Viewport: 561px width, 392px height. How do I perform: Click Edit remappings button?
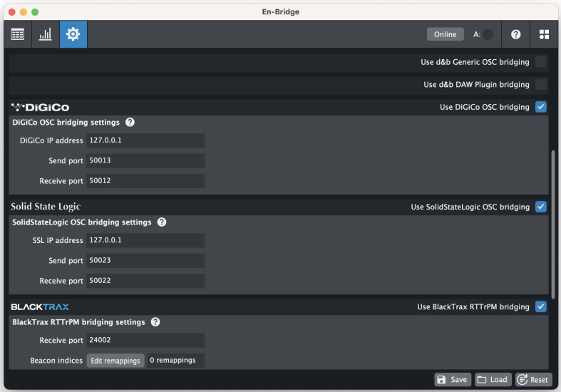115,361
